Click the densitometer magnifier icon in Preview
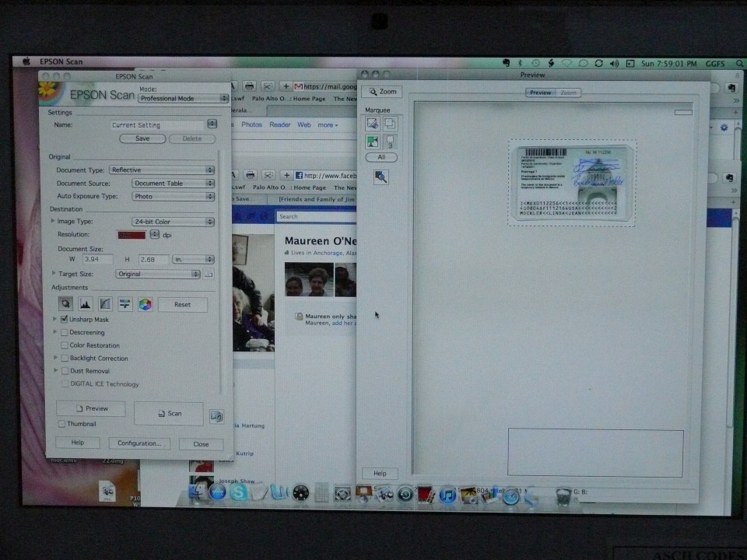 [381, 177]
